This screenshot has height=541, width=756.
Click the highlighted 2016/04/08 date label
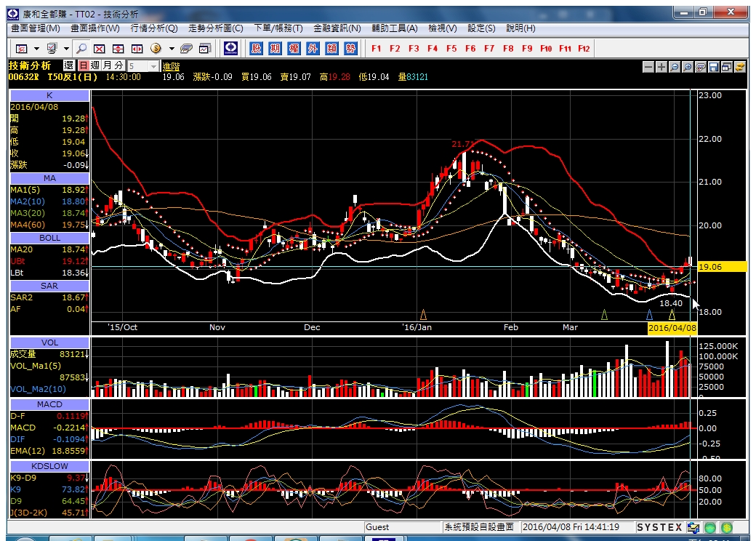(672, 328)
